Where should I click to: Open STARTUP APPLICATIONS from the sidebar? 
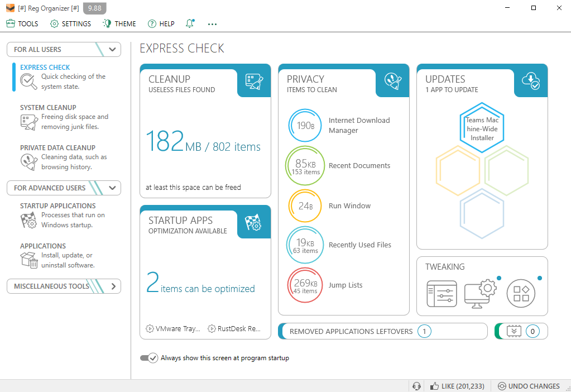(x=57, y=206)
